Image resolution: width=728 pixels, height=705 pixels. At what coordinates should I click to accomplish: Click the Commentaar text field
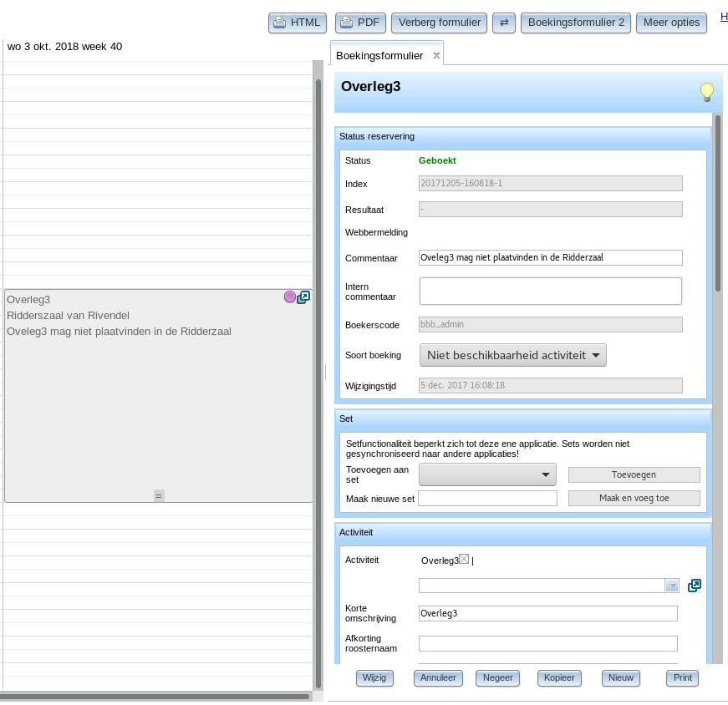[x=550, y=257]
